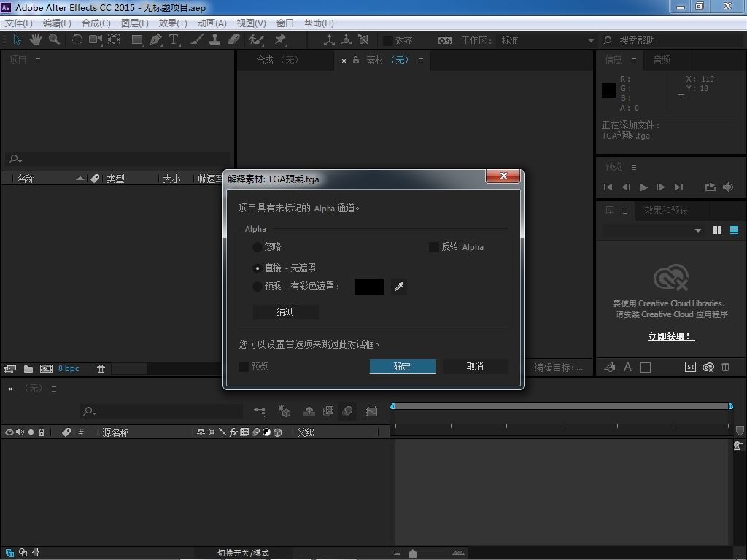Open the 信息 panel menu
Image resolution: width=747 pixels, height=560 pixels.
634,61
